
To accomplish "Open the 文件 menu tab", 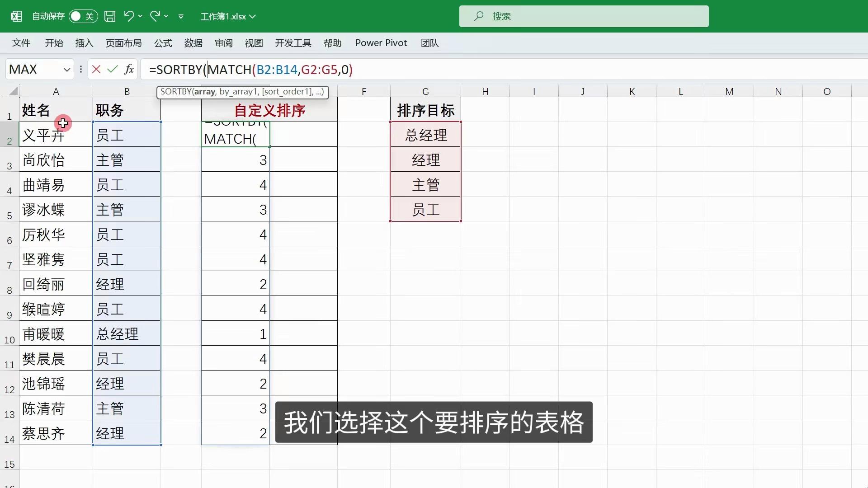I will pyautogui.click(x=21, y=43).
